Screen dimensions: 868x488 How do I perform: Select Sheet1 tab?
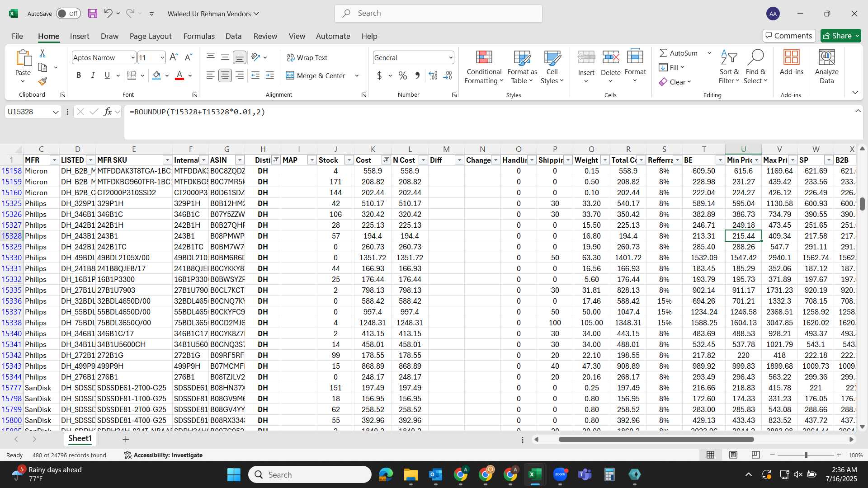[x=80, y=438]
